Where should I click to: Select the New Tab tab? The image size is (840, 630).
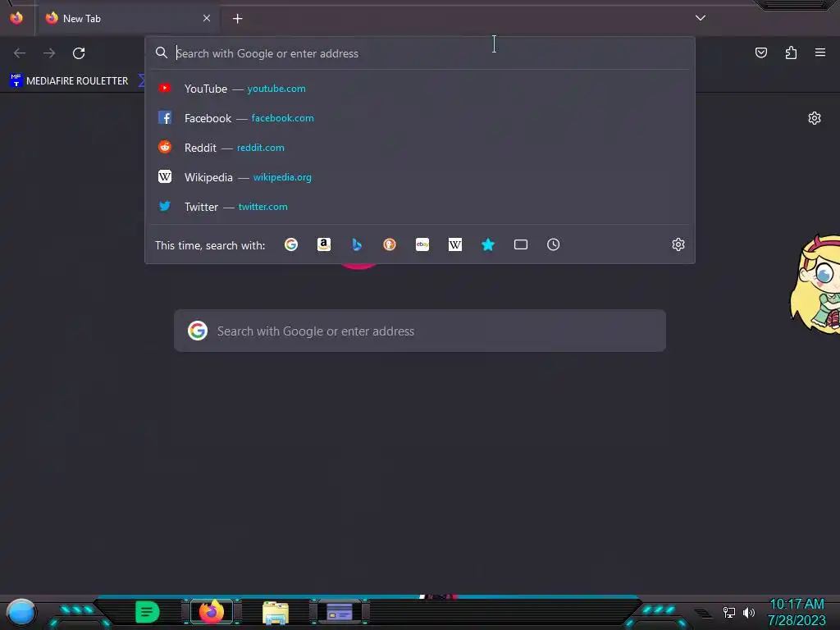[x=129, y=18]
